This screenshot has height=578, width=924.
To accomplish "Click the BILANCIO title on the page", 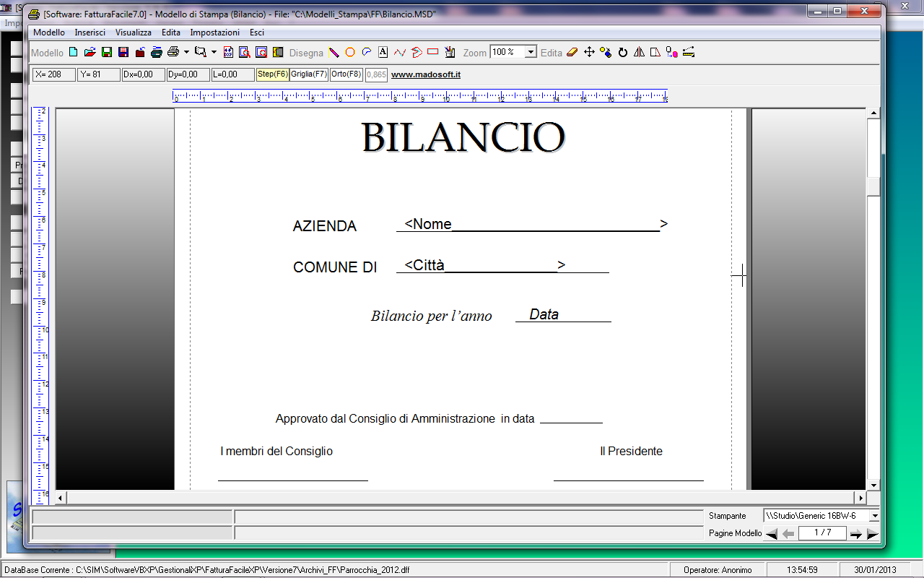I will tap(463, 137).
